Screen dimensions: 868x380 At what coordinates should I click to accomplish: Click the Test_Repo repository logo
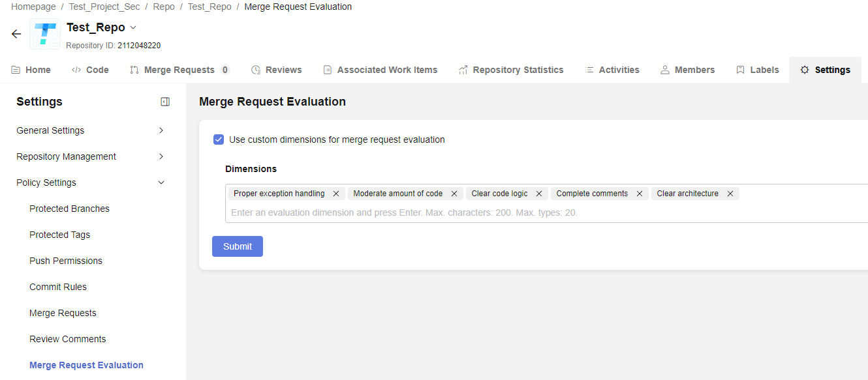click(x=45, y=34)
